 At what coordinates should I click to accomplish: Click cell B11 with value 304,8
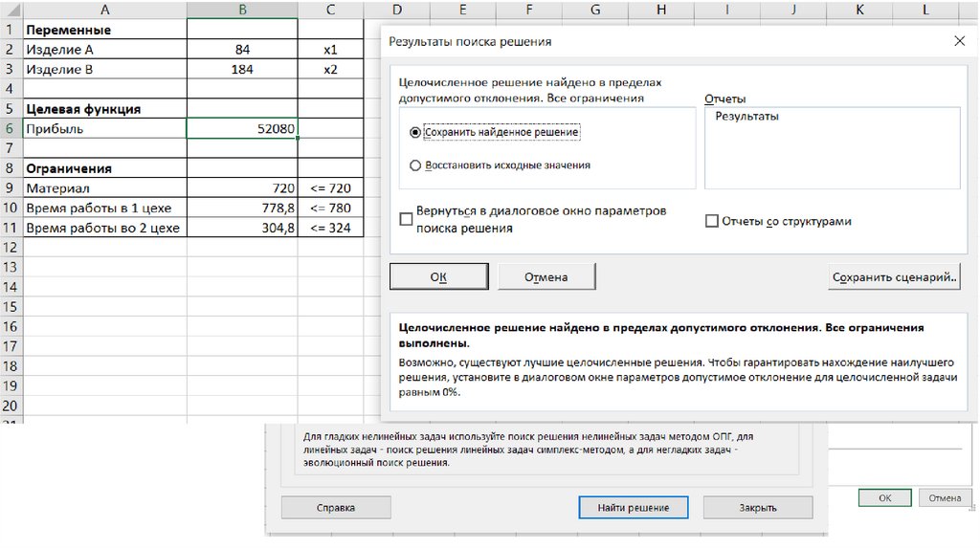click(x=242, y=229)
